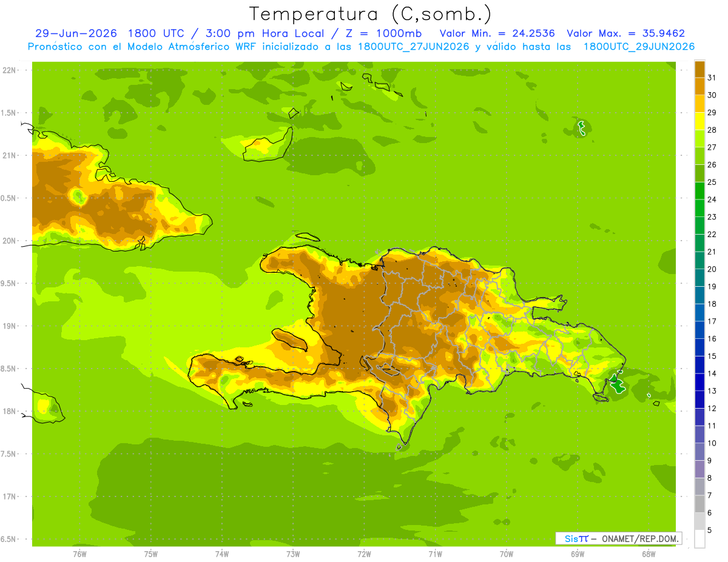Click the "1800 UTC" time in the header

pos(157,33)
